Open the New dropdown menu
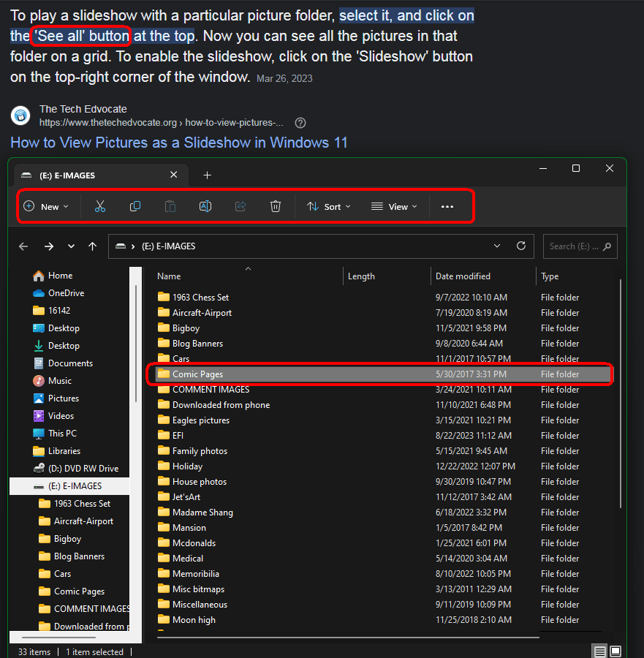Viewport: 644px width, 658px height. coord(46,206)
